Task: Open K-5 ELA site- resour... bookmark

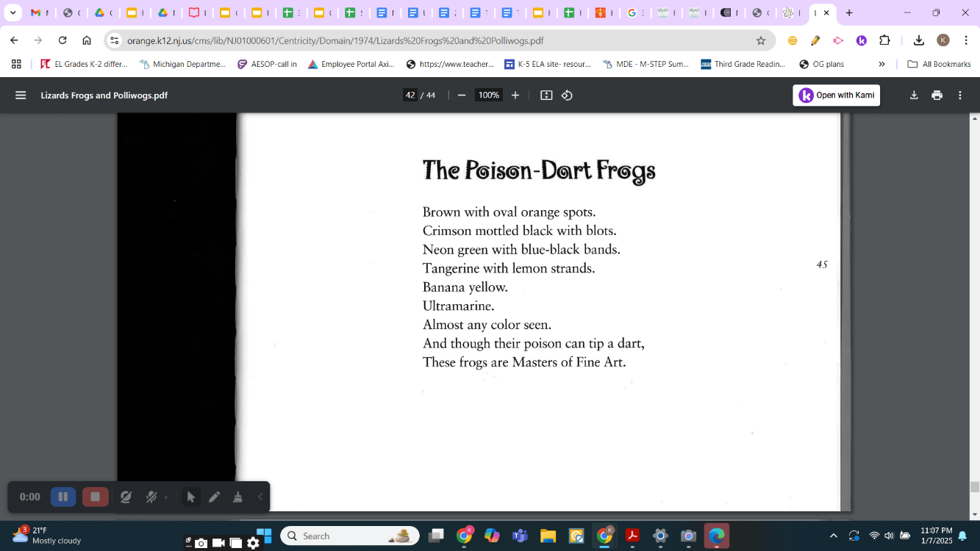Action: [x=548, y=64]
